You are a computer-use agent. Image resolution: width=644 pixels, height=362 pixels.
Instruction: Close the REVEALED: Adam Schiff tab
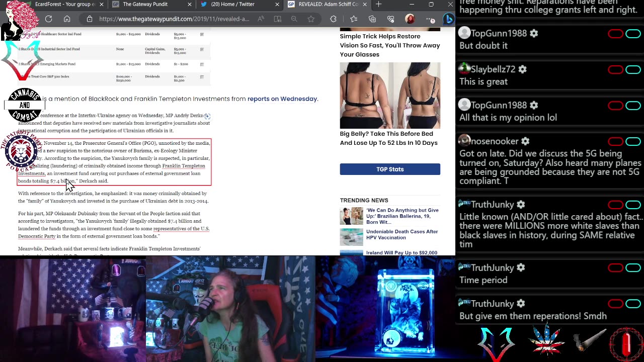click(x=365, y=5)
